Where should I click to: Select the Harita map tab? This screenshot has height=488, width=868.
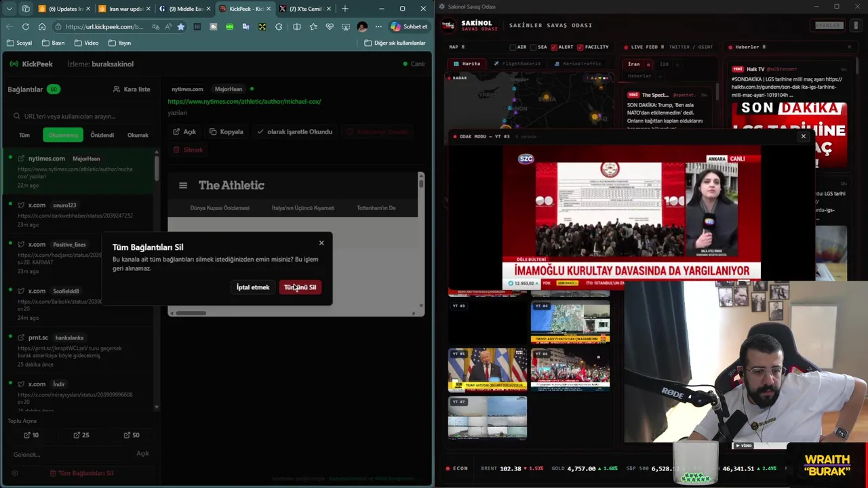tap(467, 64)
